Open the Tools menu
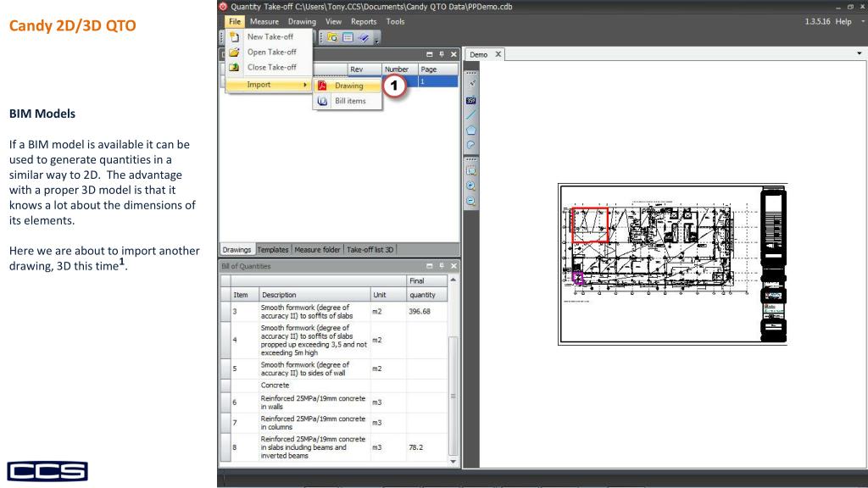Viewport: 868px width, 488px height. click(x=395, y=21)
